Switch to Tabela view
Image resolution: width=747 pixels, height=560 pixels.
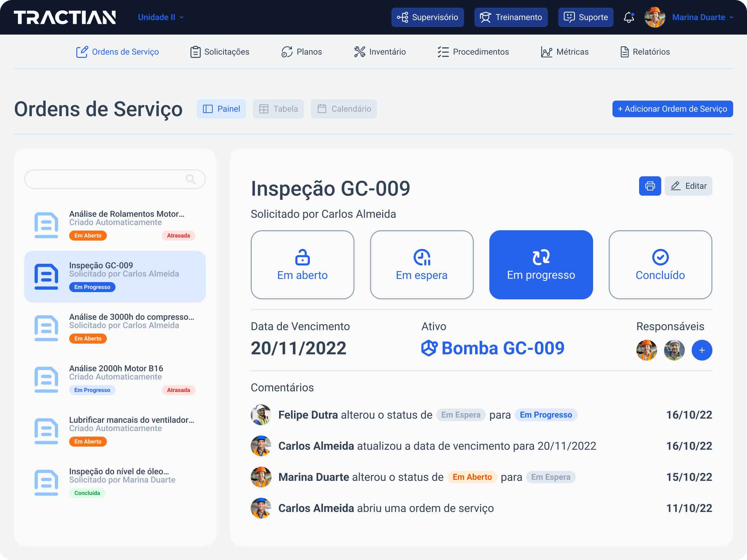[278, 109]
